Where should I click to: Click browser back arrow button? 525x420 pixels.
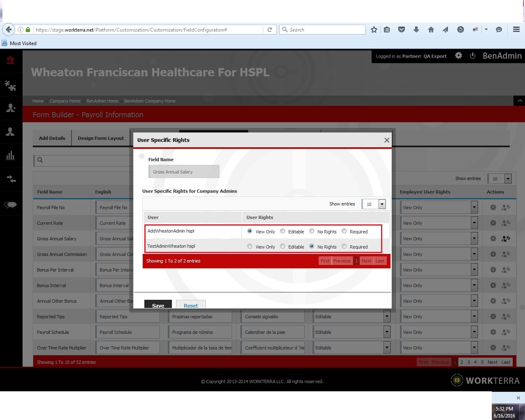pyautogui.click(x=9, y=30)
